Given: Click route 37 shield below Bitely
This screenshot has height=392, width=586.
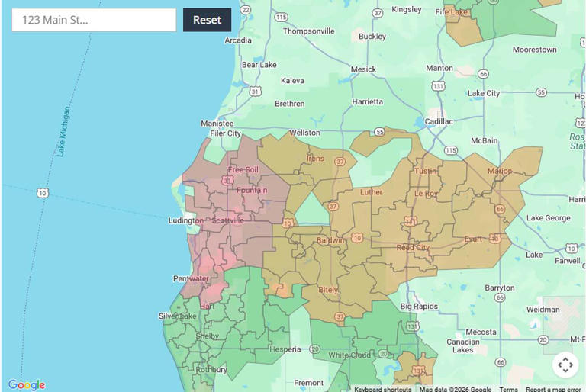Looking at the screenshot, I should click(340, 317).
